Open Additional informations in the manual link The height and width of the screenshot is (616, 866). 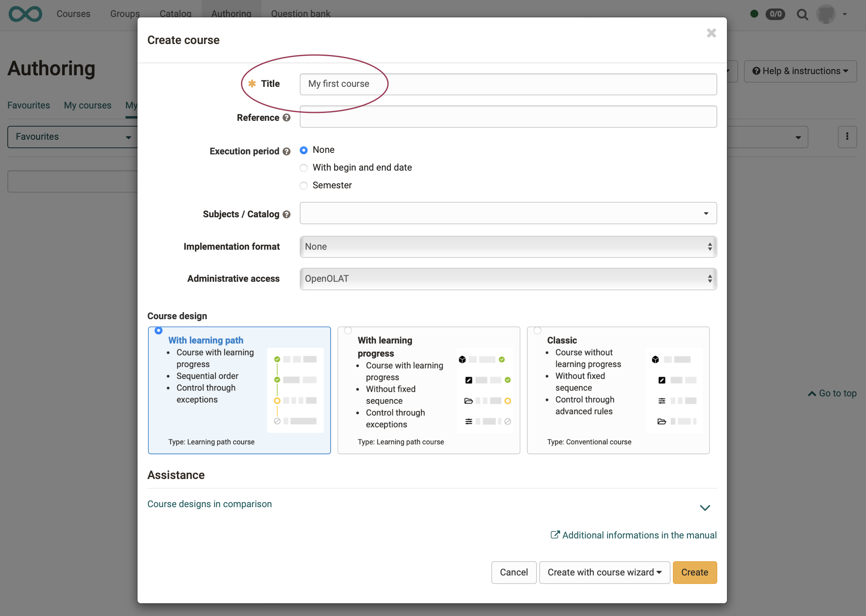633,535
